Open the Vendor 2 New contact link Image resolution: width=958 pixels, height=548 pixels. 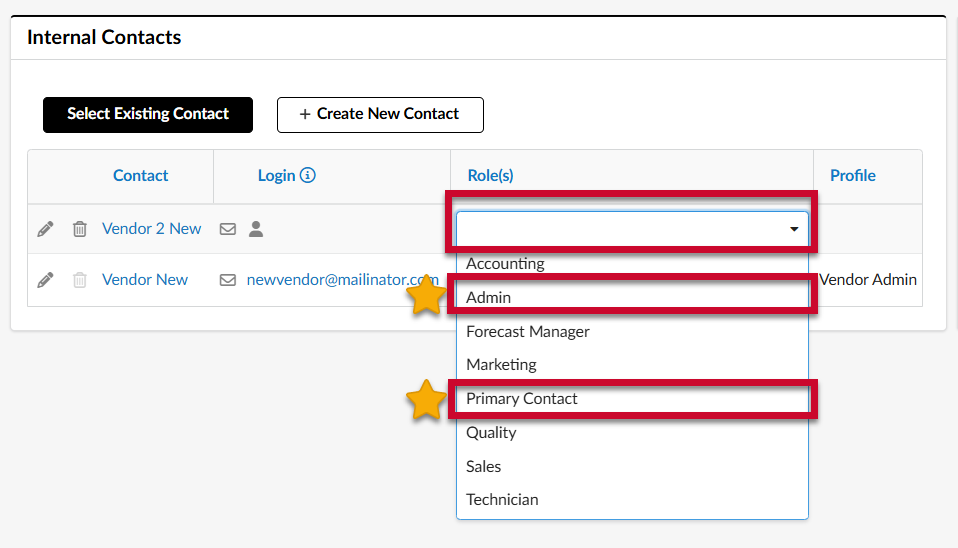(x=152, y=229)
